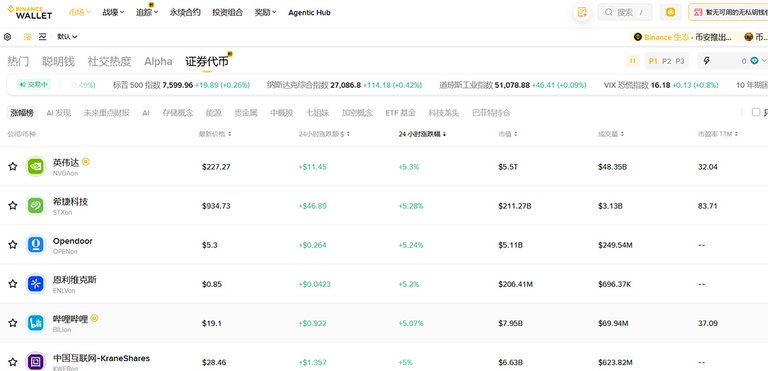Open the 默认 dropdown
Screen dimensions: 768x371
(x=67, y=36)
